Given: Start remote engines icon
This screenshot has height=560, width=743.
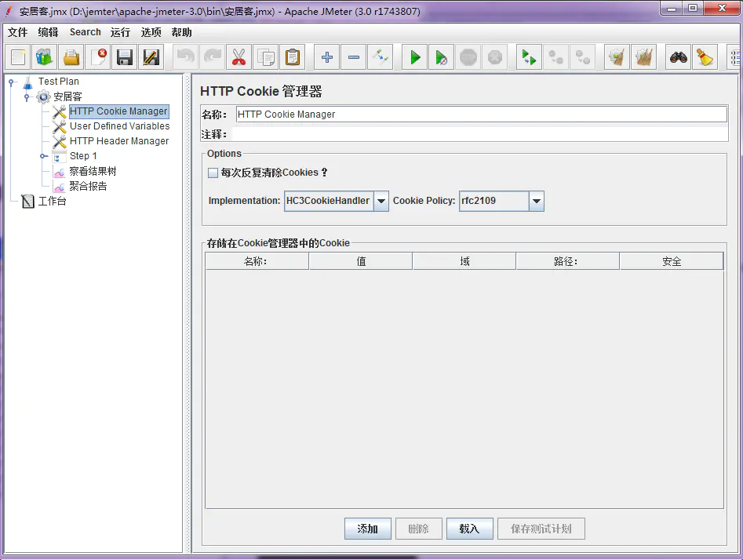Looking at the screenshot, I should tap(529, 57).
